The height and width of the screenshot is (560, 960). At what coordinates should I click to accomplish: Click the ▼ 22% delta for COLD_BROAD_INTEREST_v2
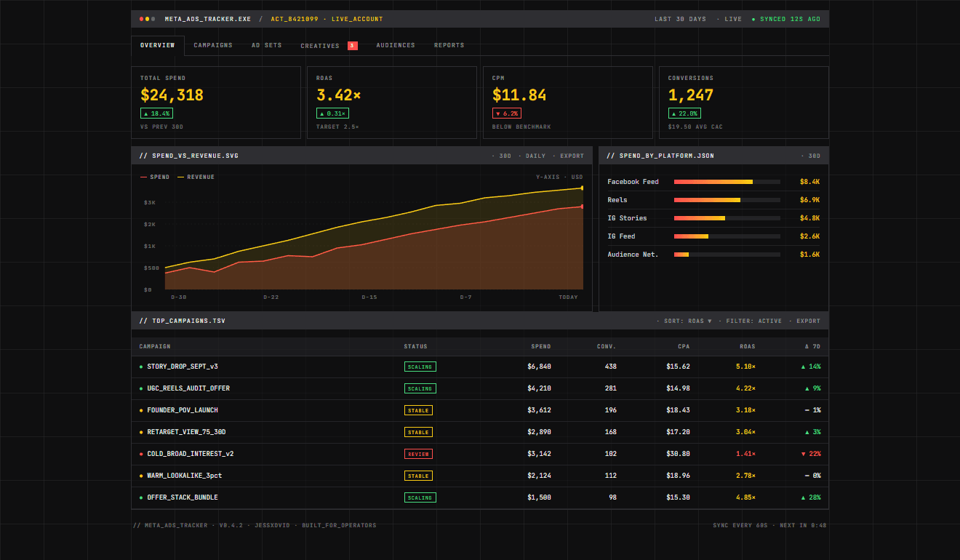tap(811, 454)
